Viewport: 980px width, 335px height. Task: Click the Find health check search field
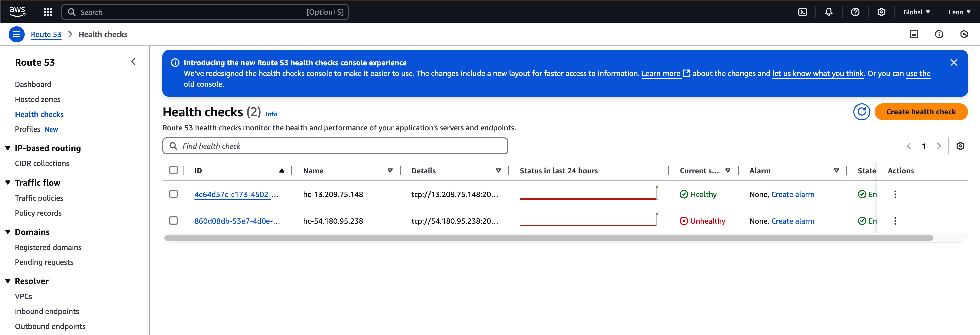335,146
